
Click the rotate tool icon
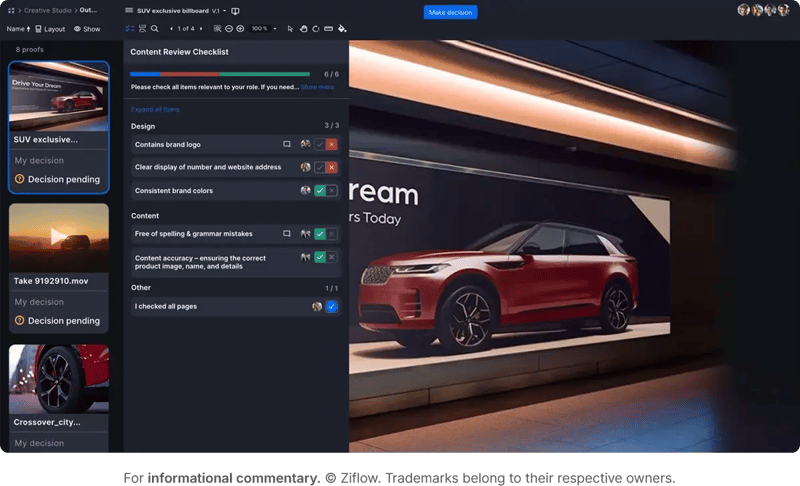(x=316, y=29)
